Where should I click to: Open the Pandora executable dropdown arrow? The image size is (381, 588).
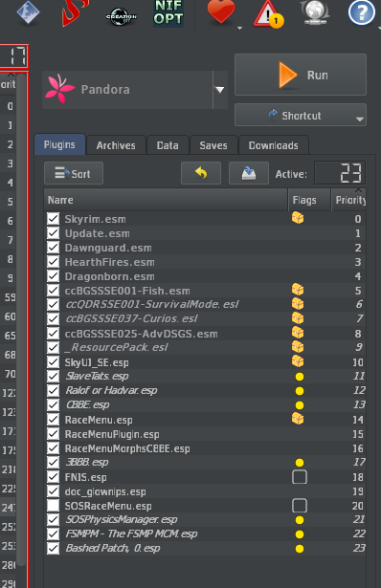220,90
